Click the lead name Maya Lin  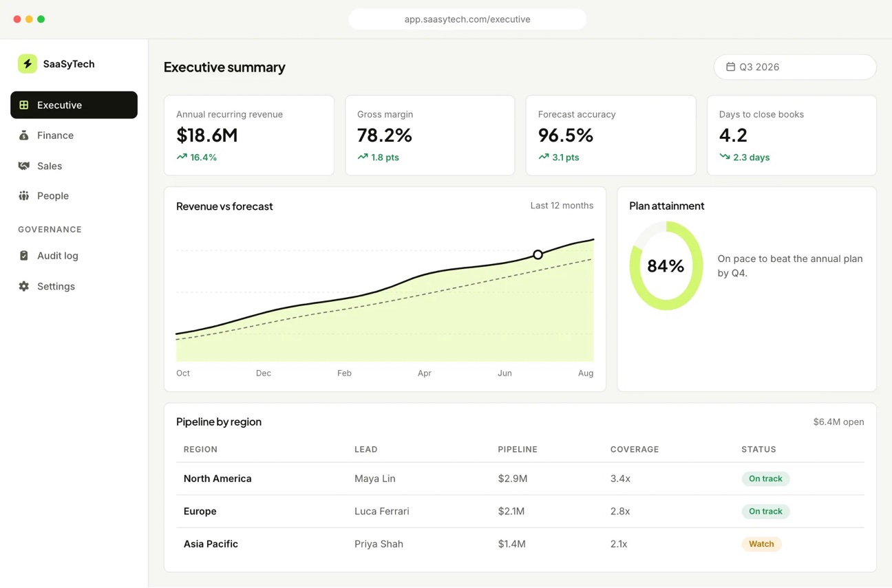(x=375, y=479)
